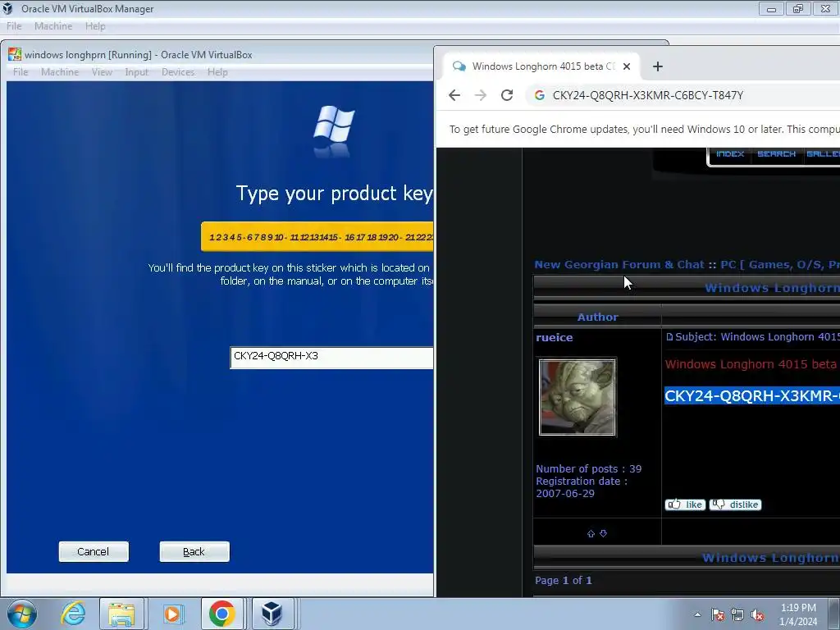Open Help menu in VirtualBox Manager
This screenshot has width=840, height=630.
coord(95,26)
